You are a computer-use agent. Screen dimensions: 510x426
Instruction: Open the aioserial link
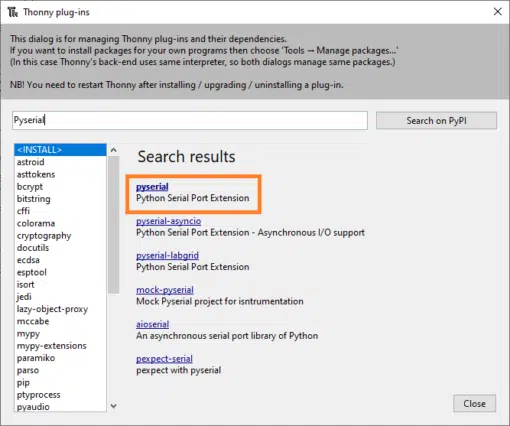click(x=152, y=324)
